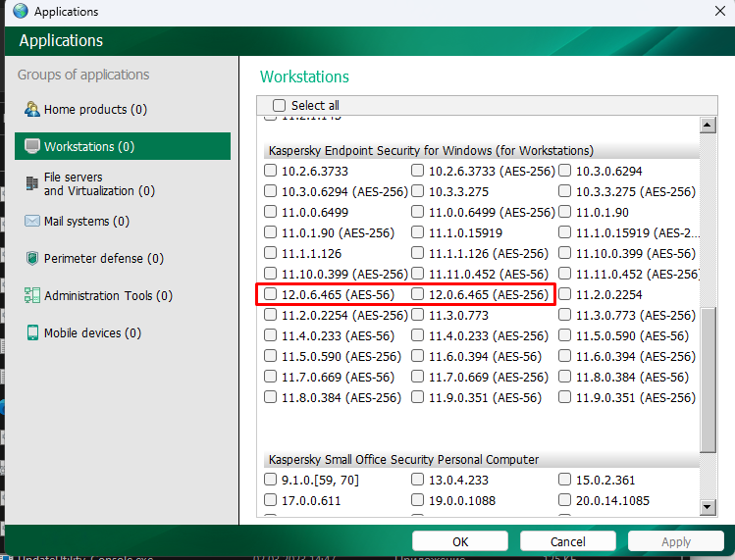The width and height of the screenshot is (735, 560).
Task: Click the Apply button
Action: (x=676, y=541)
